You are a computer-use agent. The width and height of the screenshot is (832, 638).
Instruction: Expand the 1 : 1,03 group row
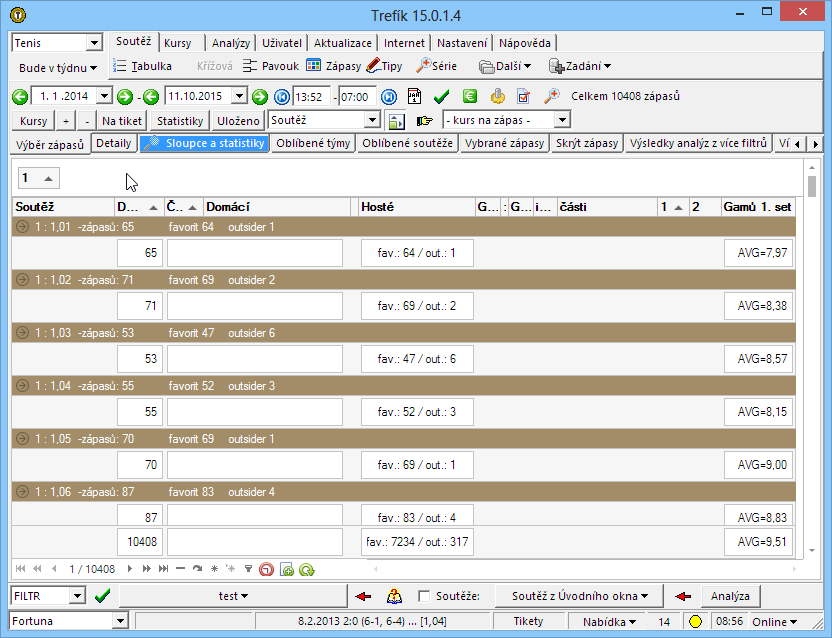point(22,333)
